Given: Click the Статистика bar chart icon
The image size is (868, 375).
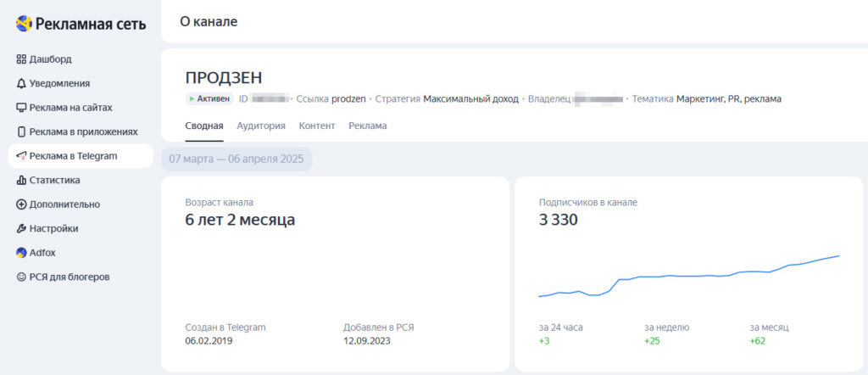Looking at the screenshot, I should click(x=21, y=180).
